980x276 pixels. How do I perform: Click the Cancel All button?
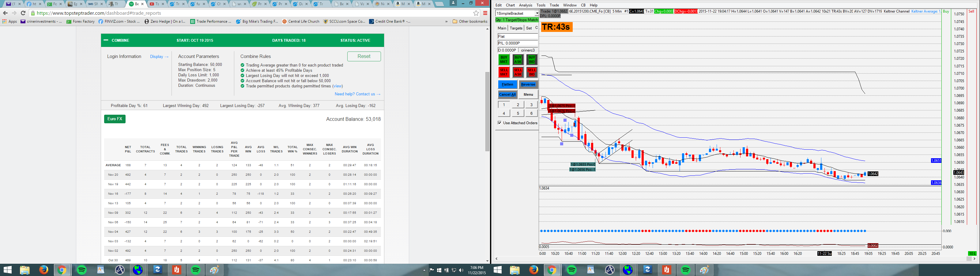click(x=507, y=94)
